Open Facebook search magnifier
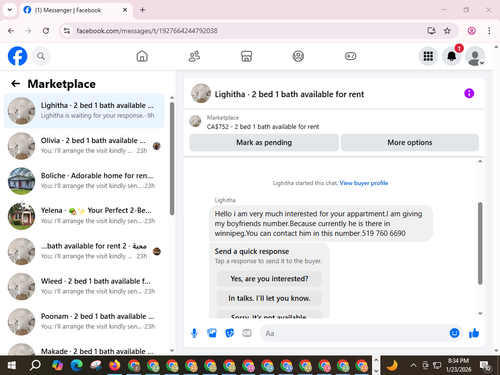500x375 pixels. click(41, 56)
